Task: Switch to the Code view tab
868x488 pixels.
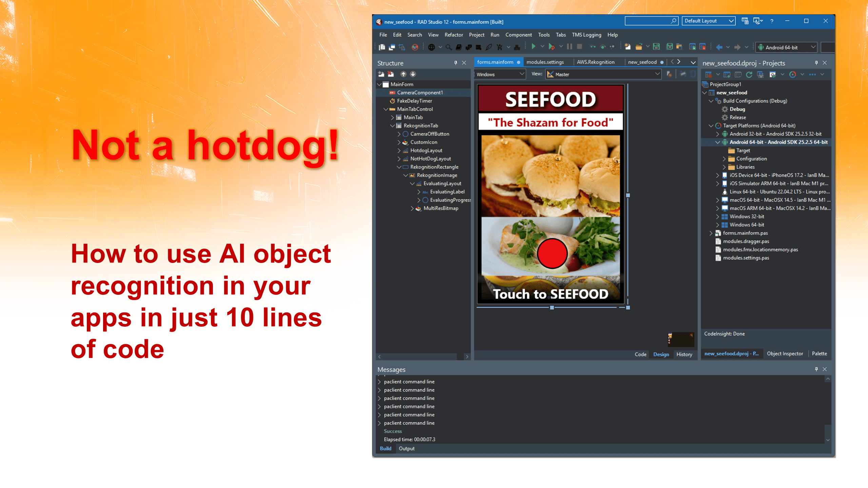Action: pyautogui.click(x=640, y=354)
